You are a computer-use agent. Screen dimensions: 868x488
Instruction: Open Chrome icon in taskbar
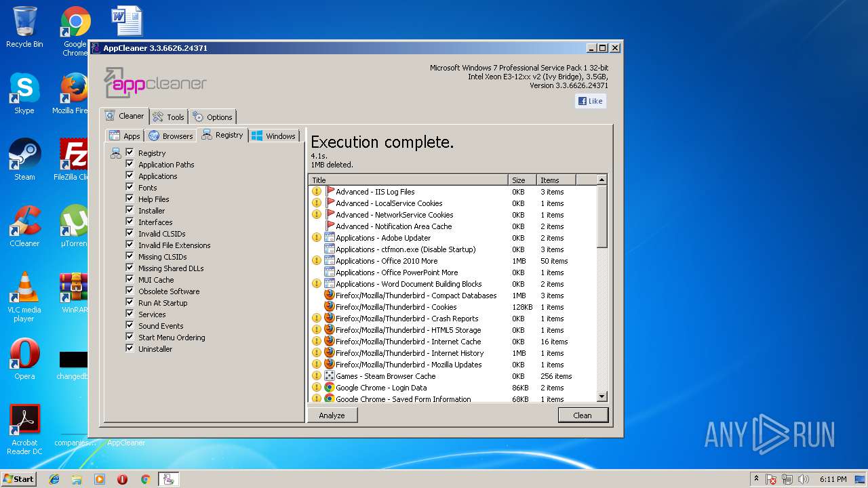[145, 479]
